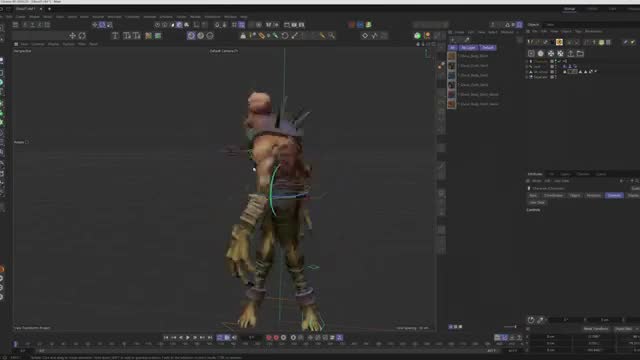
Task: Toggle visibility dots of Character object
Action: coord(556,61)
